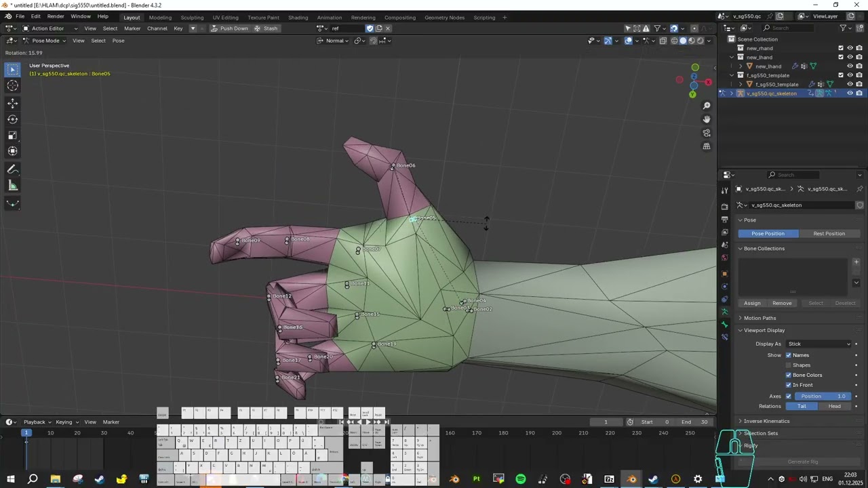Click the viewport zoom magnifier gizmo
This screenshot has width=868, height=488.
point(707,106)
